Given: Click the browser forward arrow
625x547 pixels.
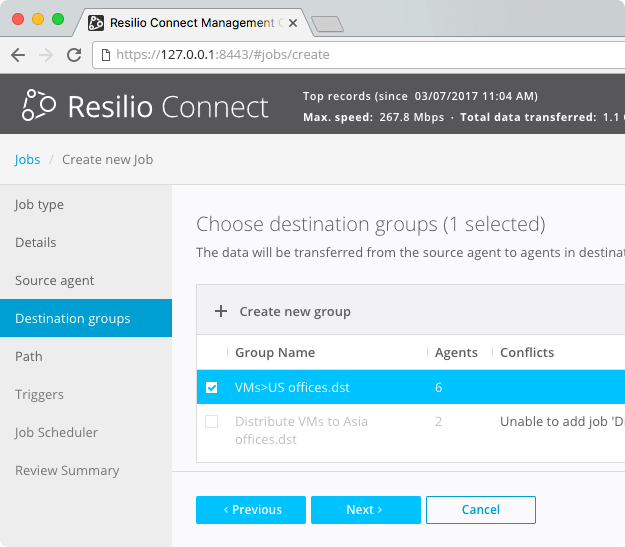Looking at the screenshot, I should pyautogui.click(x=46, y=55).
